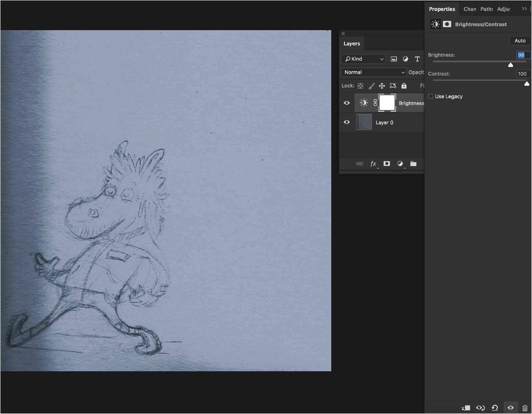Screen dimensions: 532x414
Task: Delete adjustment layer trash icon
Action: [x=525, y=408]
